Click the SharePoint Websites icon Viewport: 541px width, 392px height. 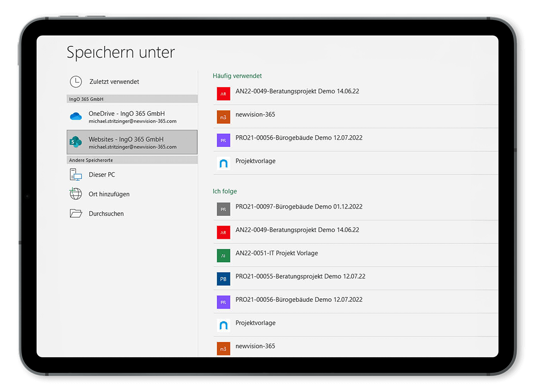click(76, 142)
